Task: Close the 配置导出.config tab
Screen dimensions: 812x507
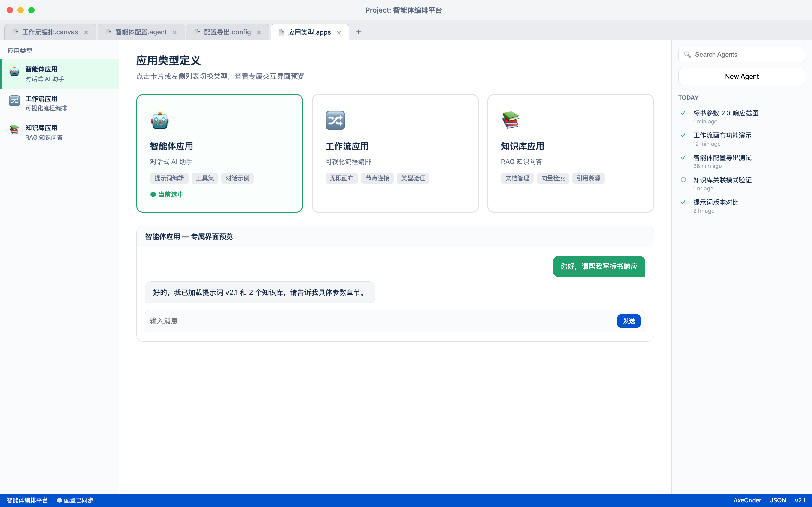Action: 259,32
